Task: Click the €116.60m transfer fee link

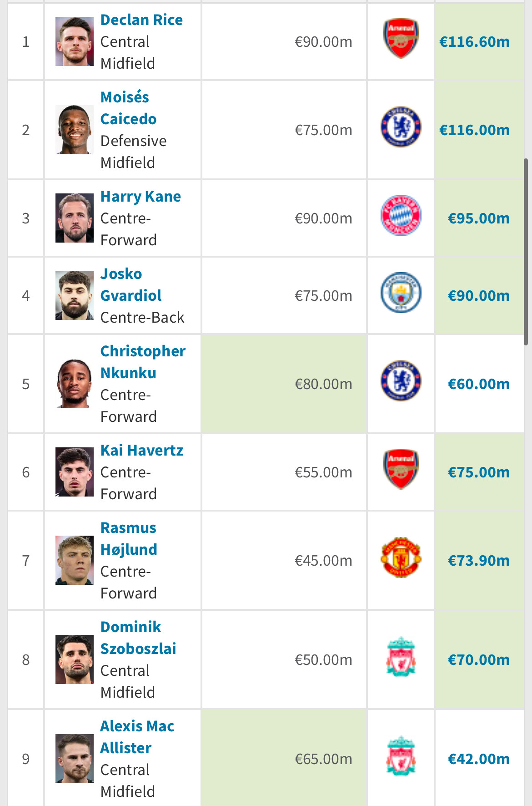Action: [474, 42]
